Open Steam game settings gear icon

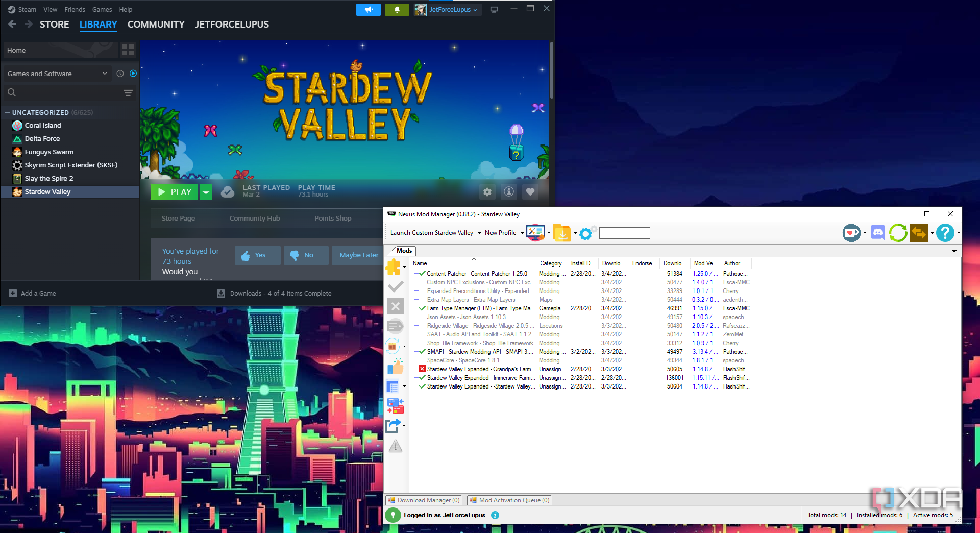(x=487, y=192)
